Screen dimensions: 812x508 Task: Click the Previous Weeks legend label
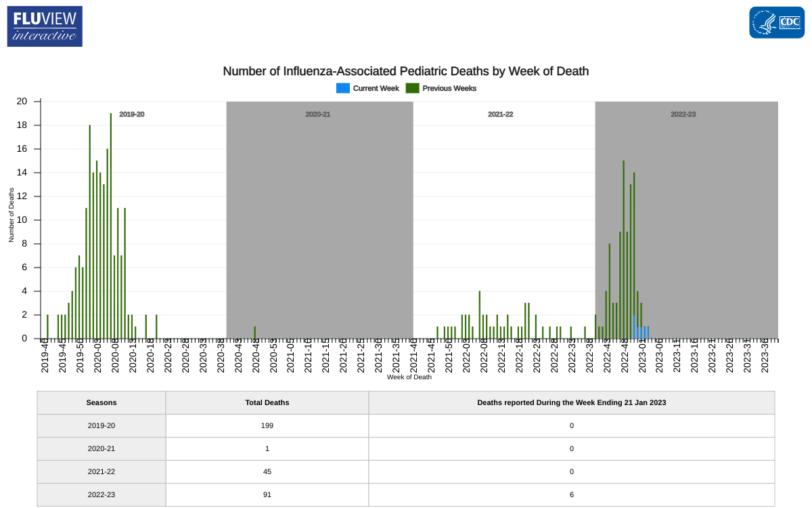(449, 88)
